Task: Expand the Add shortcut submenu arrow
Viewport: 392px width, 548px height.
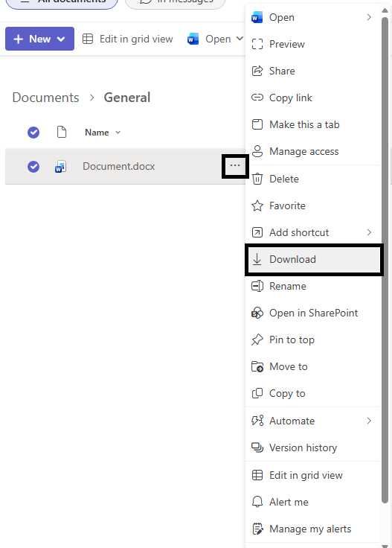Action: pos(369,232)
